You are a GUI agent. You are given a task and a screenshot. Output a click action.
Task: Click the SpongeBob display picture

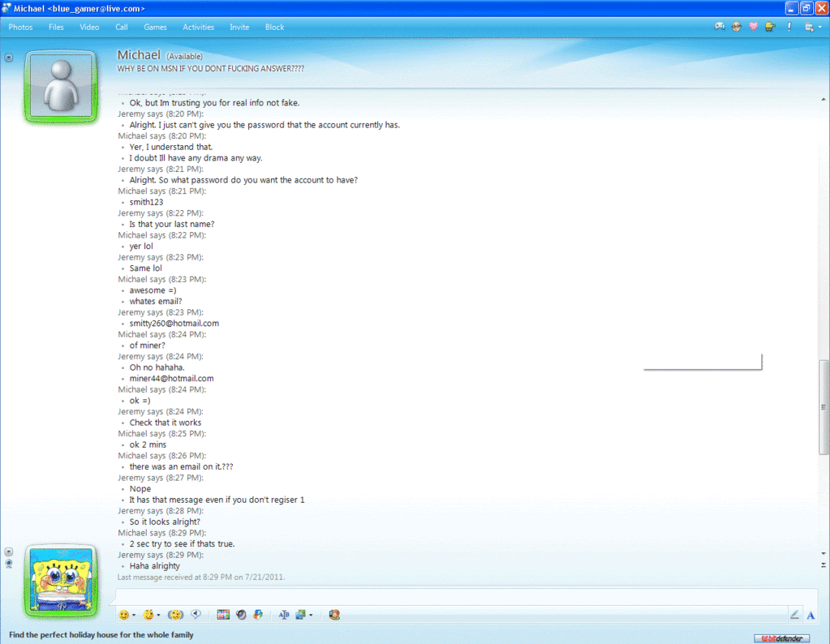click(x=61, y=581)
